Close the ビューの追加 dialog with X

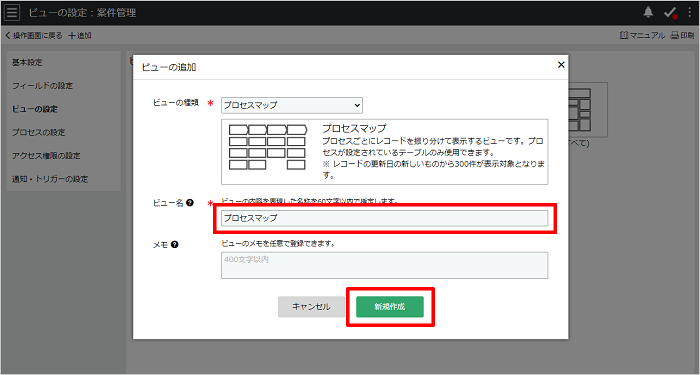[561, 65]
